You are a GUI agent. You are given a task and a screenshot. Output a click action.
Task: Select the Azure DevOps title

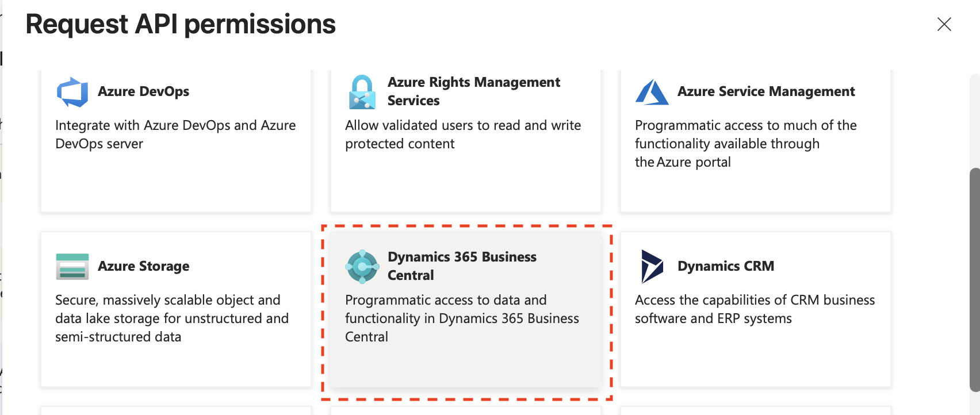(x=143, y=91)
